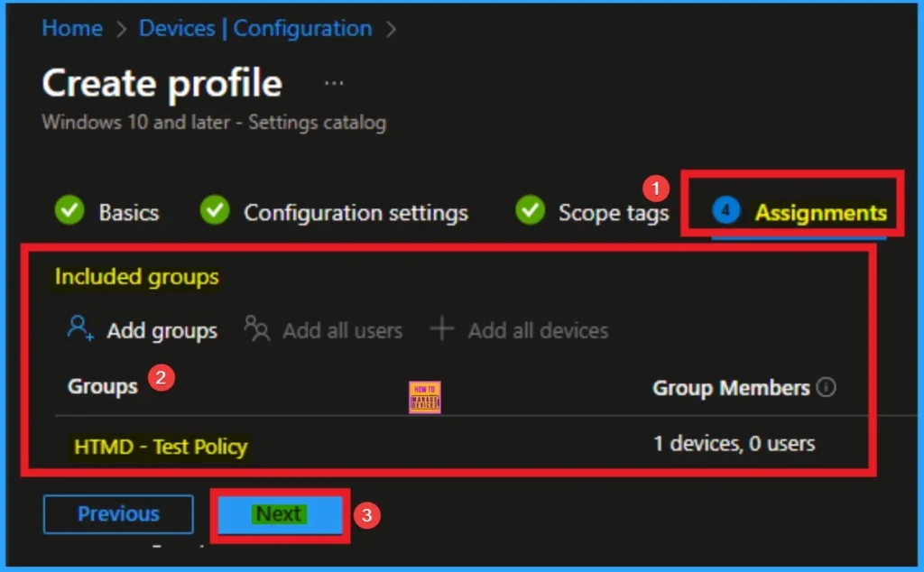Click the Previous button

(x=118, y=514)
